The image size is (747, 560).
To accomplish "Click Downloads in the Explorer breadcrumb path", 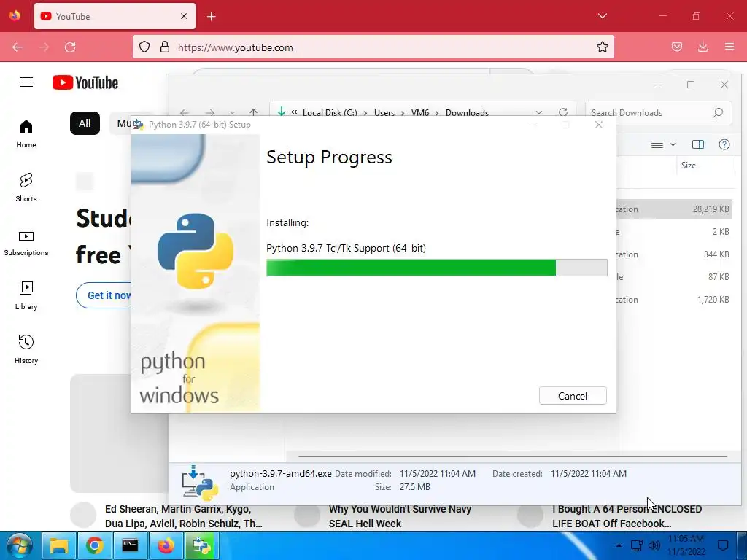I will tap(467, 113).
